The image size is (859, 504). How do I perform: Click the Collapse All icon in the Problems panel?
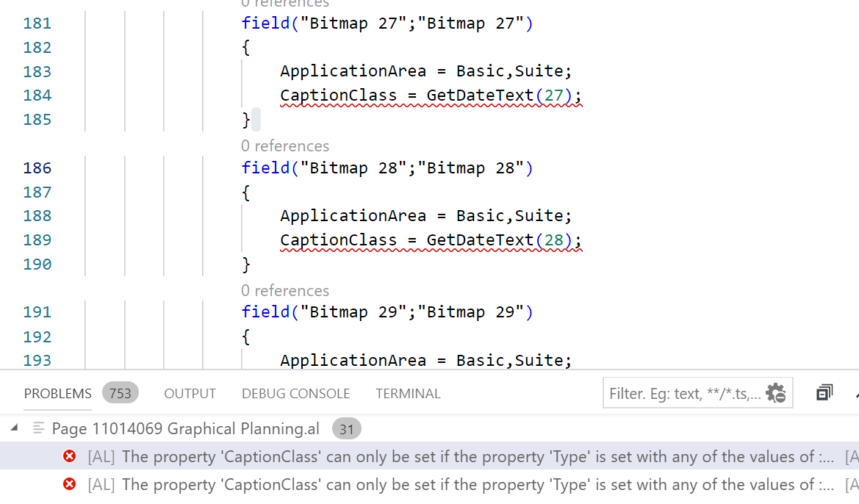(824, 392)
